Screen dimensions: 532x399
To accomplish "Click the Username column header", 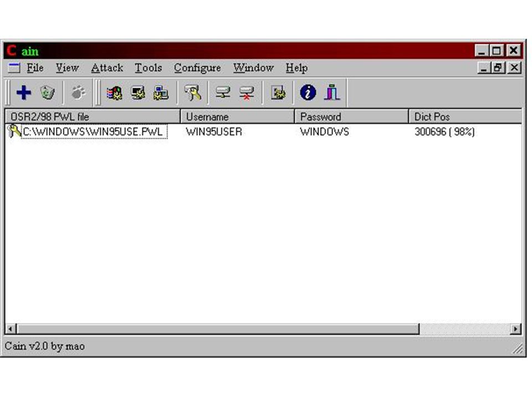I will tap(238, 116).
